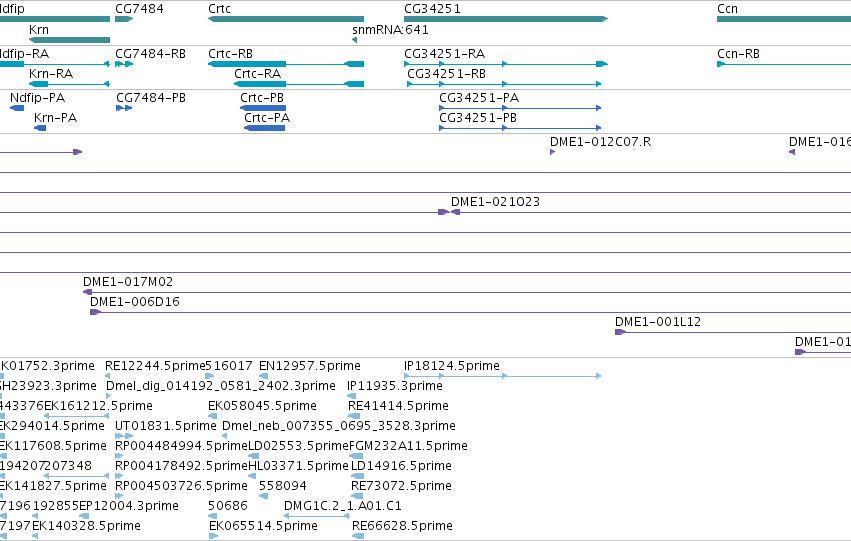
Task: Select the EK140328.5prime EST marker
Action: click(x=35, y=536)
